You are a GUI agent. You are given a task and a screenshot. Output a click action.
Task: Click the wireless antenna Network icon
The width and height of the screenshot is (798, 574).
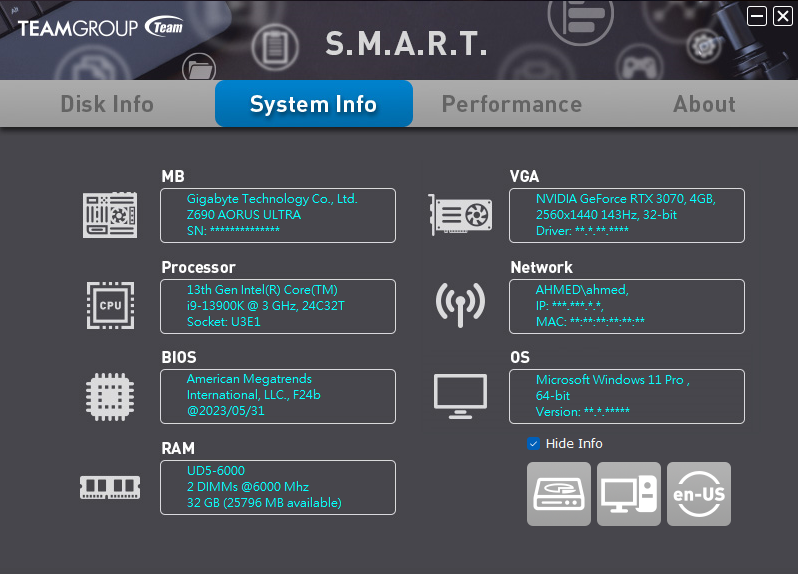[460, 304]
